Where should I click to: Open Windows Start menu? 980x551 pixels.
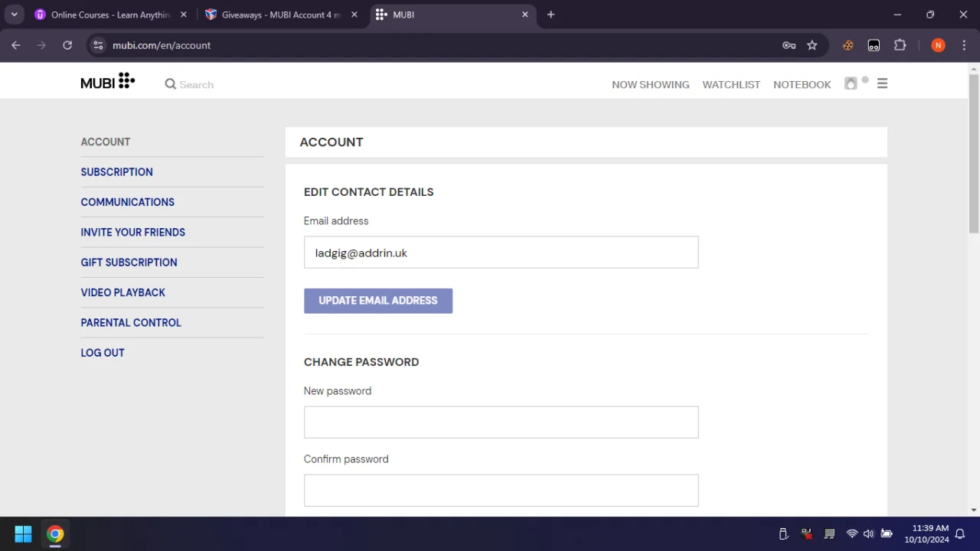(23, 534)
